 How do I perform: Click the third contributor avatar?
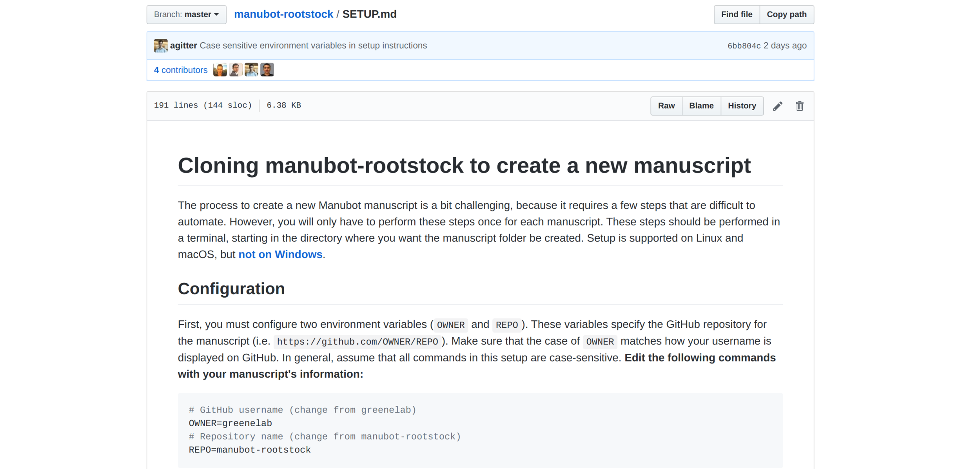tap(251, 70)
